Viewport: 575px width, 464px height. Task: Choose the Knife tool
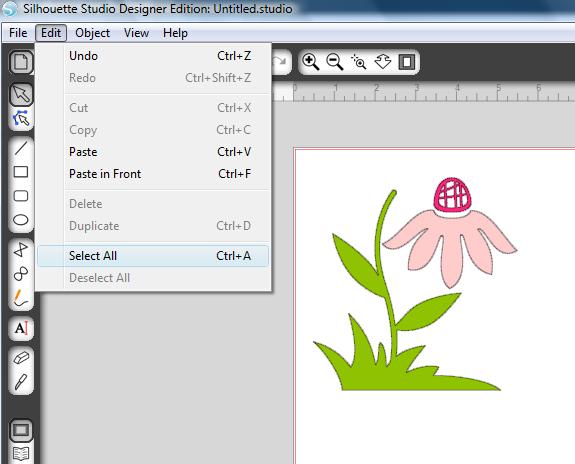21,382
